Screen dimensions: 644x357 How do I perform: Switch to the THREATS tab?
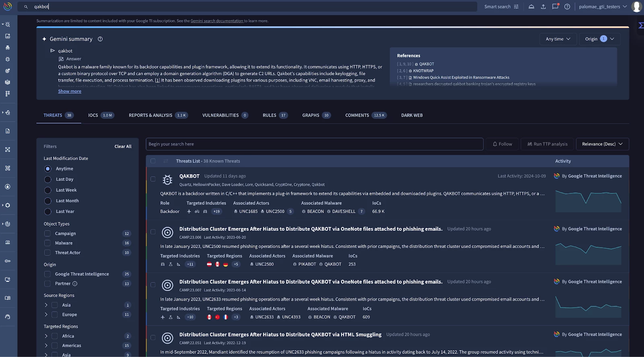click(58, 115)
